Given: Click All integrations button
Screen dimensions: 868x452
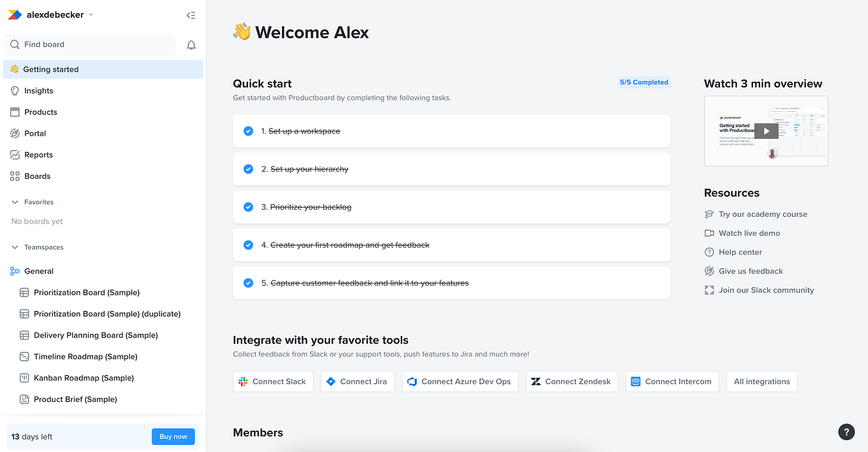Looking at the screenshot, I should point(762,382).
